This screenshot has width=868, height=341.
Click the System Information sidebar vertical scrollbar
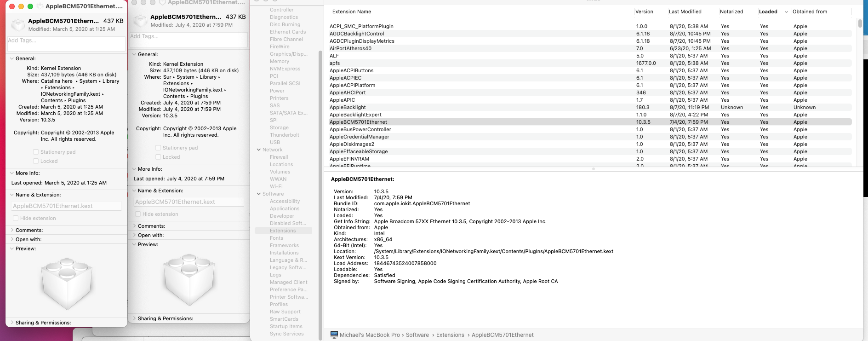[320, 196]
